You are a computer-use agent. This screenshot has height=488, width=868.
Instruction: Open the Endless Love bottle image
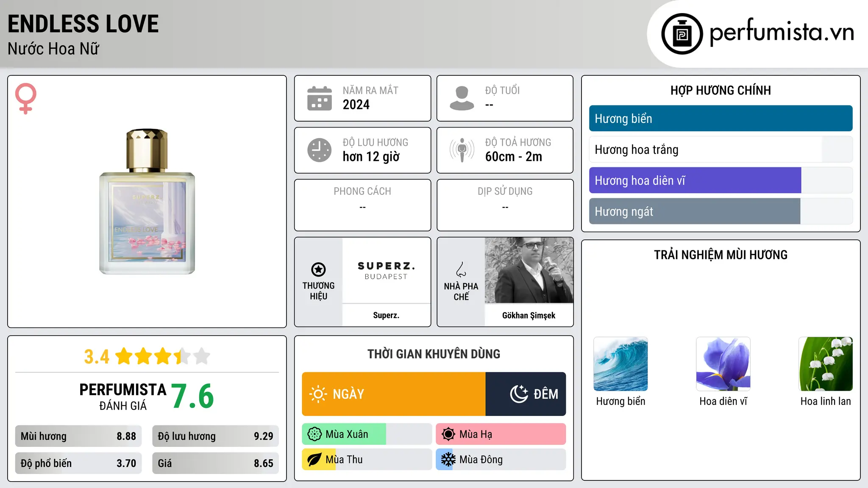pyautogui.click(x=147, y=202)
